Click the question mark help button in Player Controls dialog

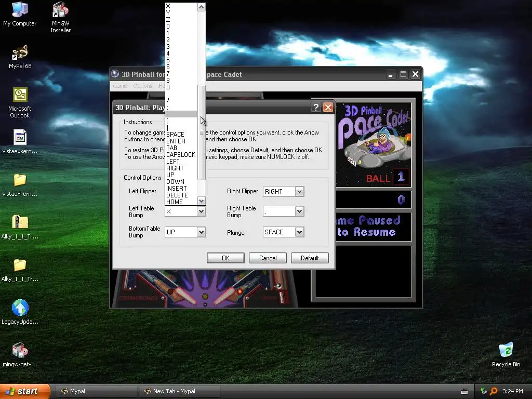point(316,108)
